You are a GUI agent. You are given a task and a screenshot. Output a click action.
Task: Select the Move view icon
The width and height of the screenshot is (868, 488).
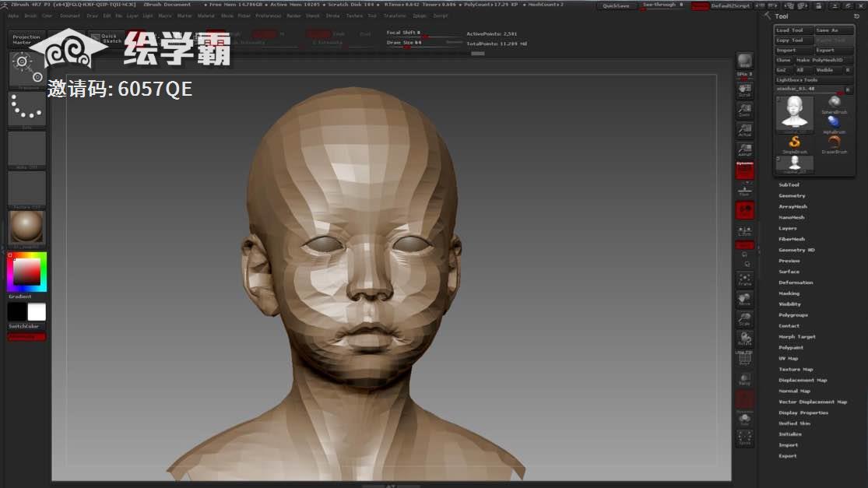pyautogui.click(x=744, y=300)
